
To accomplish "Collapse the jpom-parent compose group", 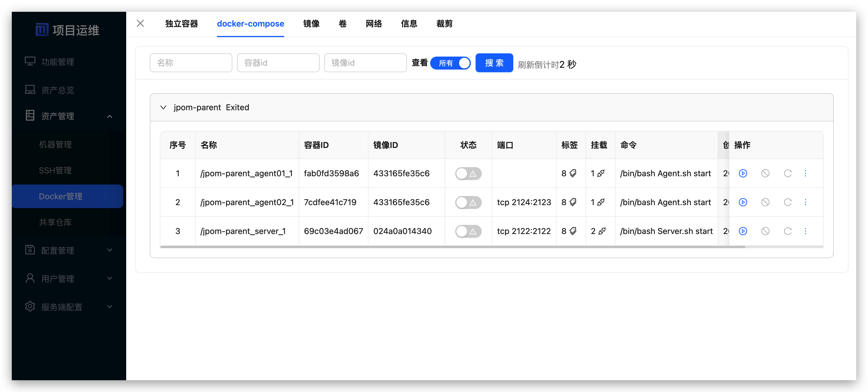I will (163, 107).
